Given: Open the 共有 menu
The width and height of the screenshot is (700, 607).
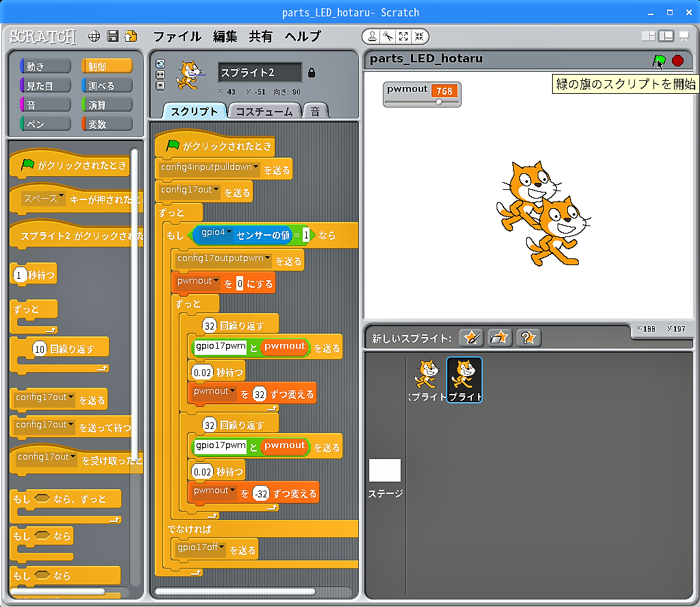Looking at the screenshot, I should click(261, 36).
